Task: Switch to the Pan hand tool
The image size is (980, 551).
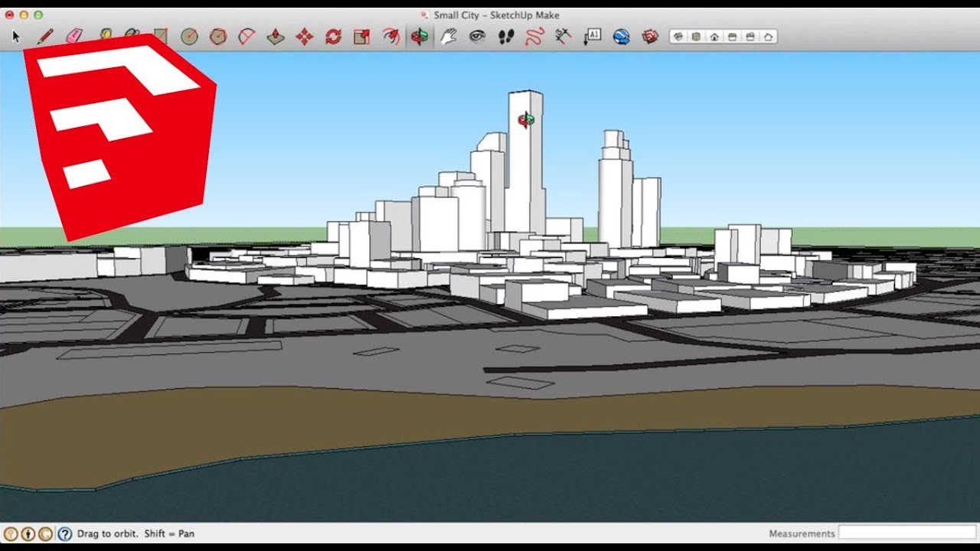Action: pyautogui.click(x=449, y=36)
